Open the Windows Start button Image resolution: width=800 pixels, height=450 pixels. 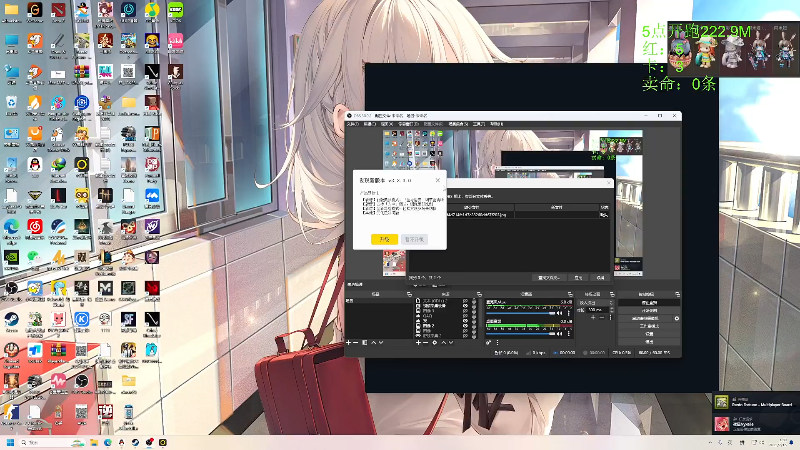(x=10, y=442)
